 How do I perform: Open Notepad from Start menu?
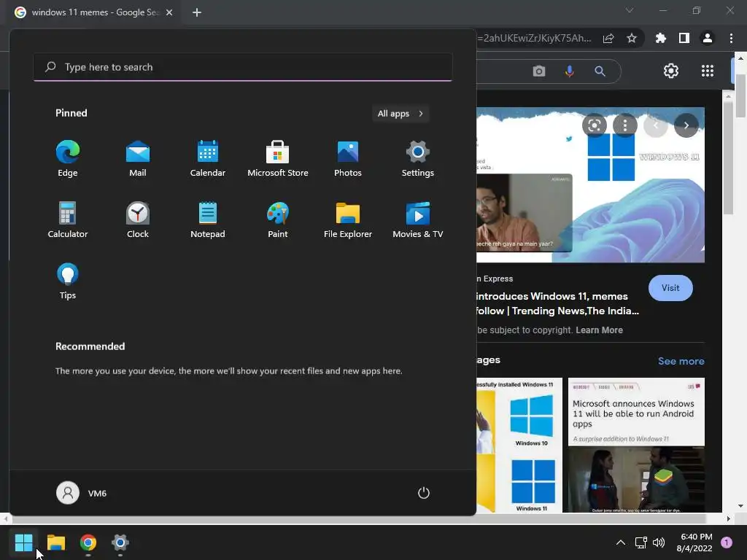208,220
